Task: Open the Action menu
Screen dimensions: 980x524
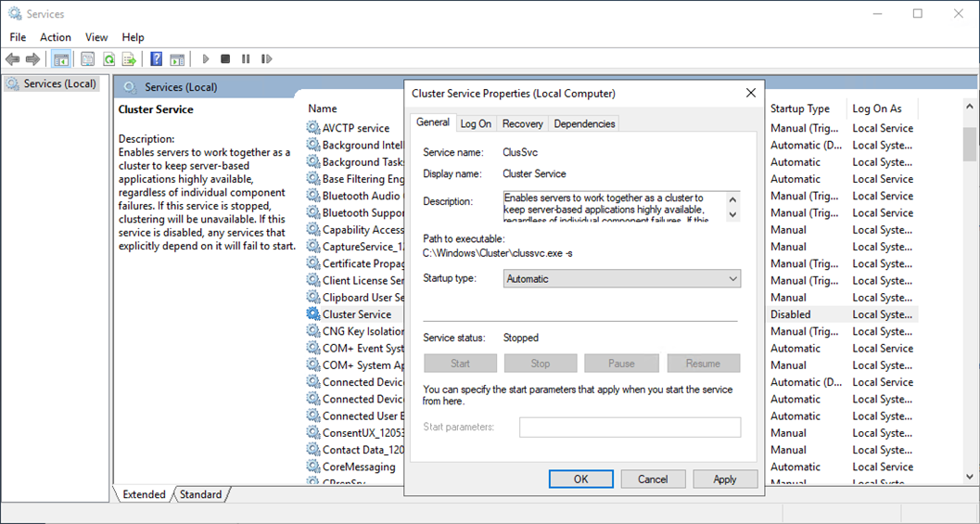Action: (56, 37)
